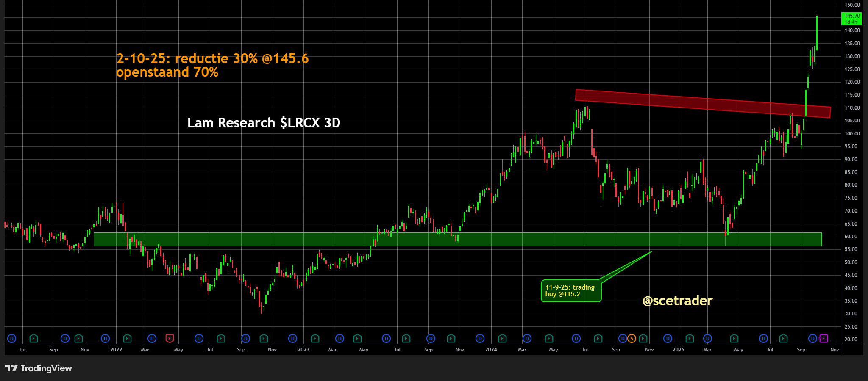Image resolution: width=868 pixels, height=381 pixels.
Task: Click the first dividend D marker at far left
Action: click(12, 338)
